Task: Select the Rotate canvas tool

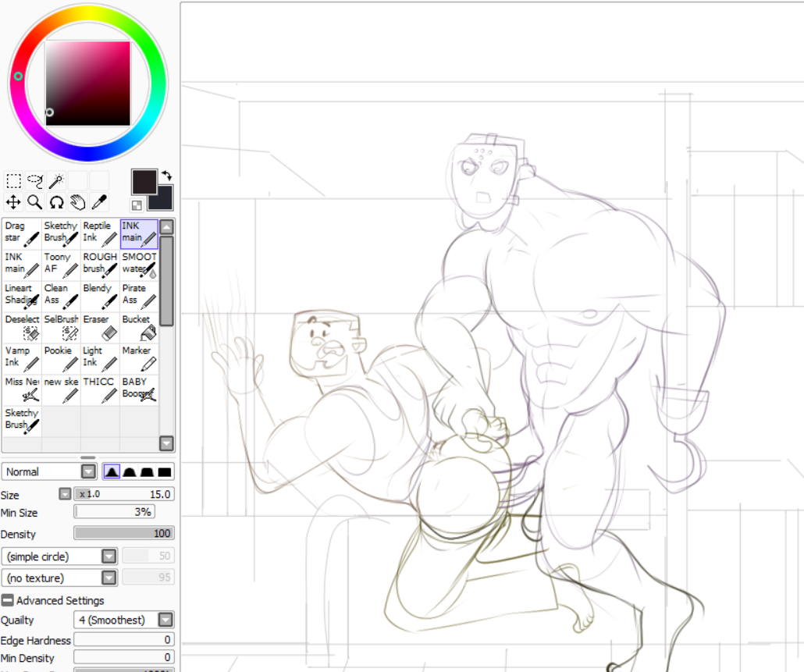Action: point(56,203)
